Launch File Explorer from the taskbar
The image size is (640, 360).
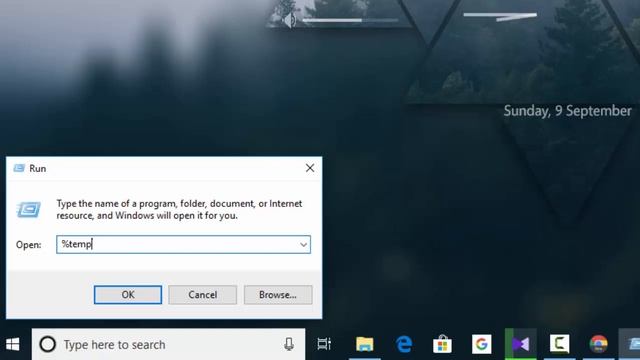pos(364,344)
